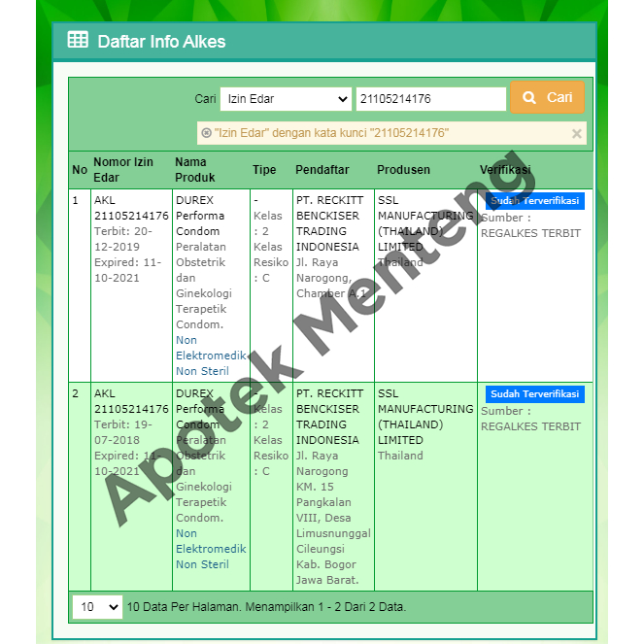Screen dimensions: 644x644
Task: Click the Terbit: 19-07-2018 date text
Action: click(x=123, y=432)
